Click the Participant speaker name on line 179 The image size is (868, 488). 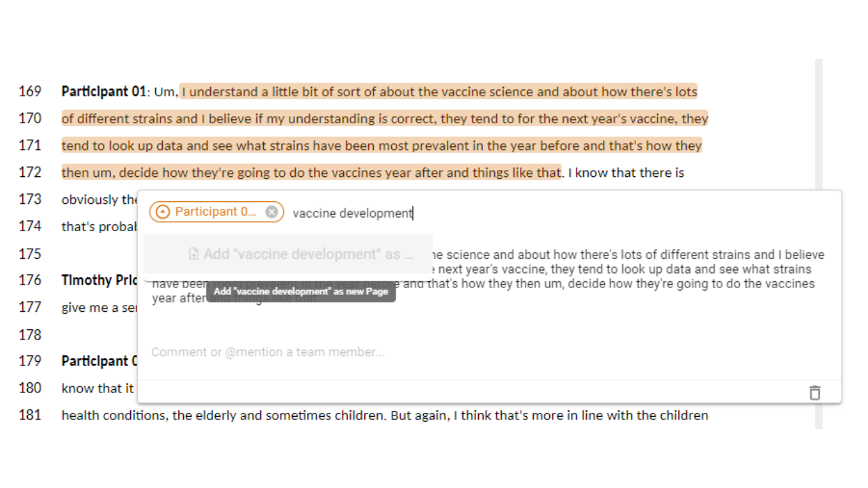click(x=100, y=361)
